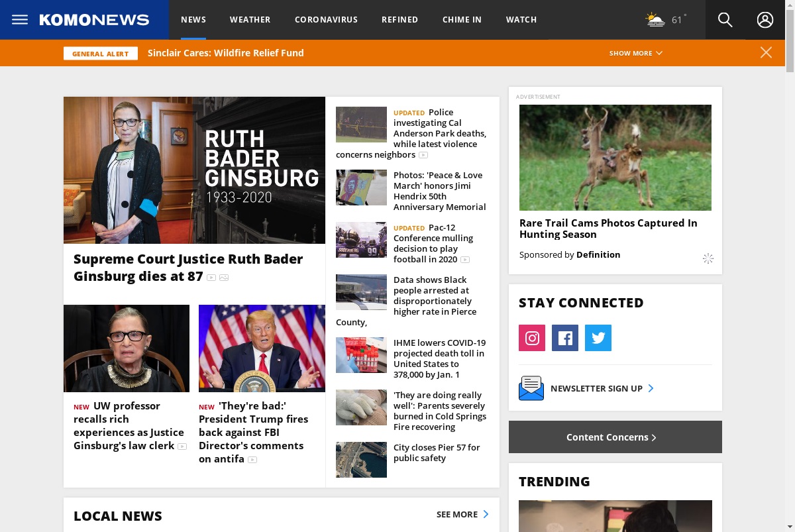Click video icon after 'law clerk'
795x532 pixels.
point(182,447)
